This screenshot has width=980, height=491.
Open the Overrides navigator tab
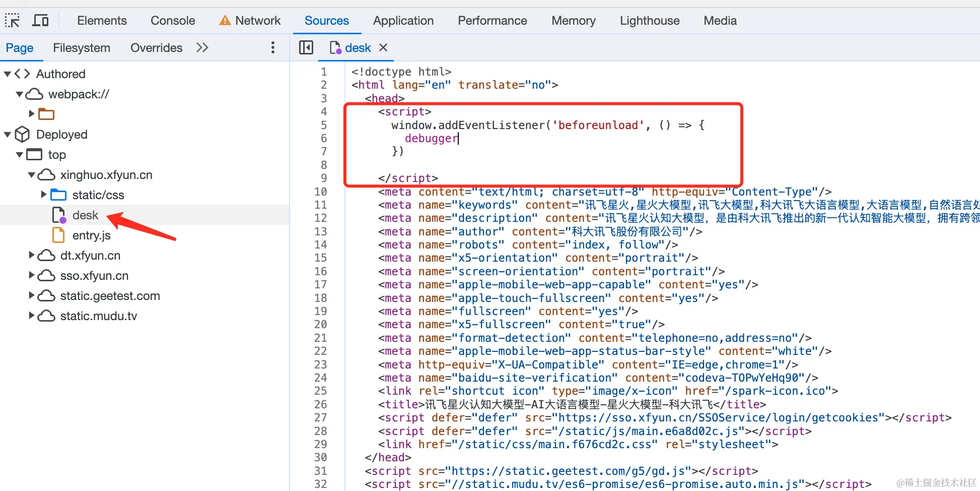click(x=157, y=48)
